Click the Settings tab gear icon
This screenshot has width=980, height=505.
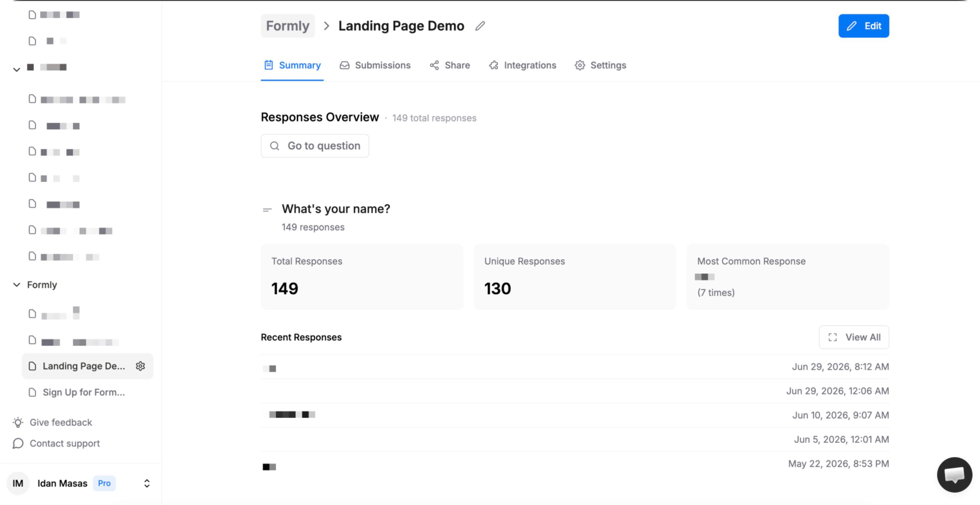pyautogui.click(x=580, y=65)
